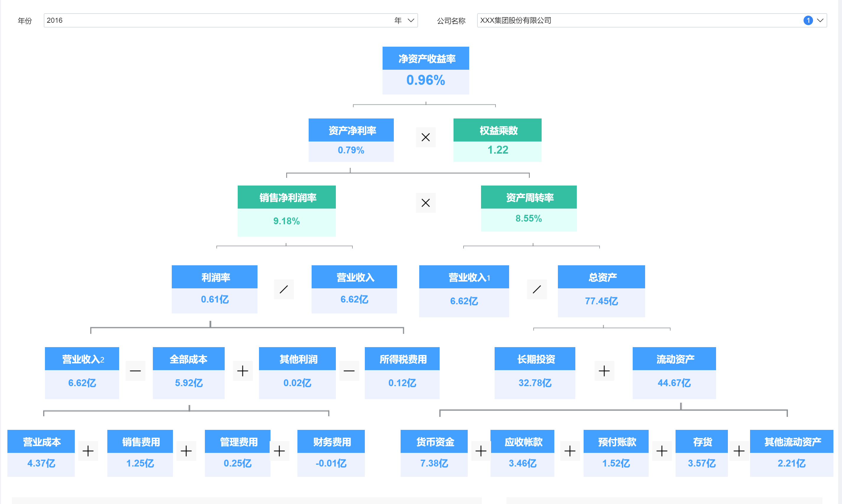Click multiply icon between 资产净利率 and 权益乘数

pos(425,137)
